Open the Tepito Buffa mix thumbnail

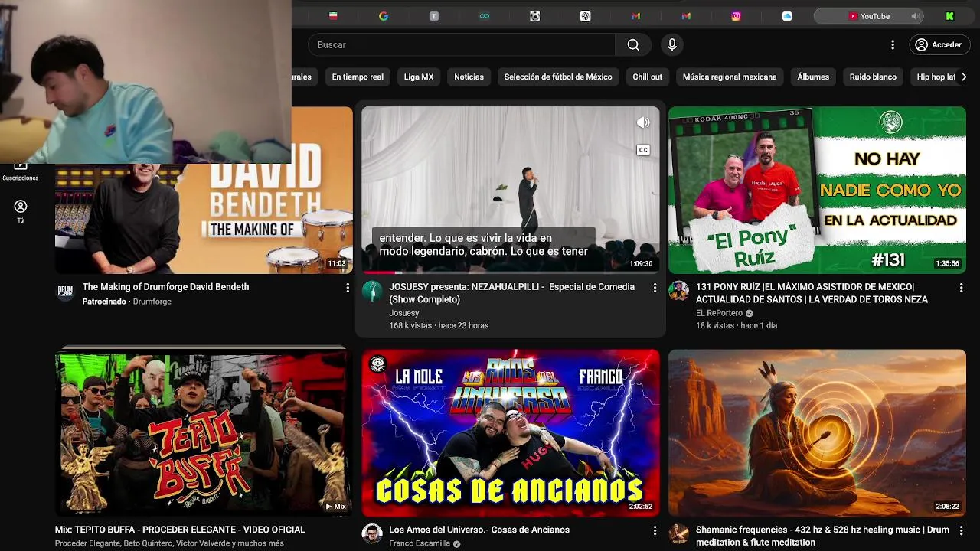pyautogui.click(x=204, y=432)
